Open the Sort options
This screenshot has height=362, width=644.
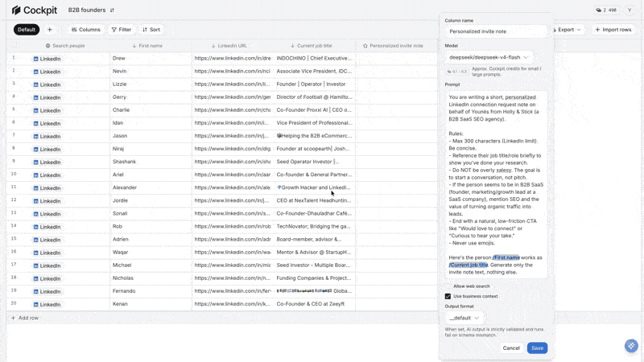(151, 30)
